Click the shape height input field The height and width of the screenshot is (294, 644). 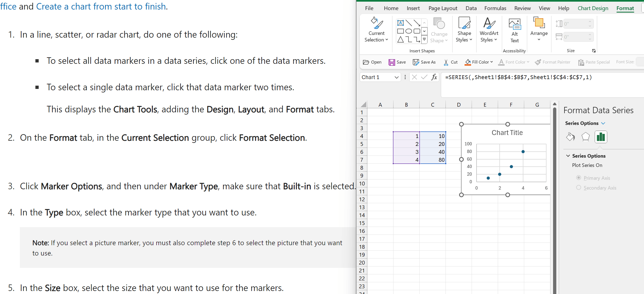[x=575, y=24]
